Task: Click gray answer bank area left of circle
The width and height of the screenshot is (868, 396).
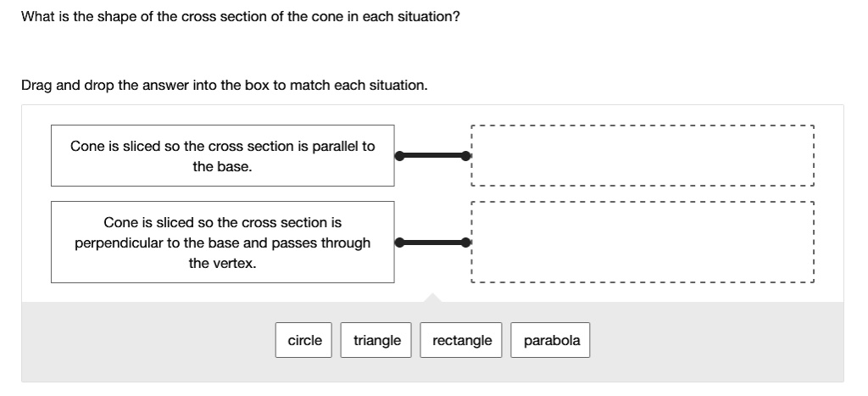Action: point(148,341)
